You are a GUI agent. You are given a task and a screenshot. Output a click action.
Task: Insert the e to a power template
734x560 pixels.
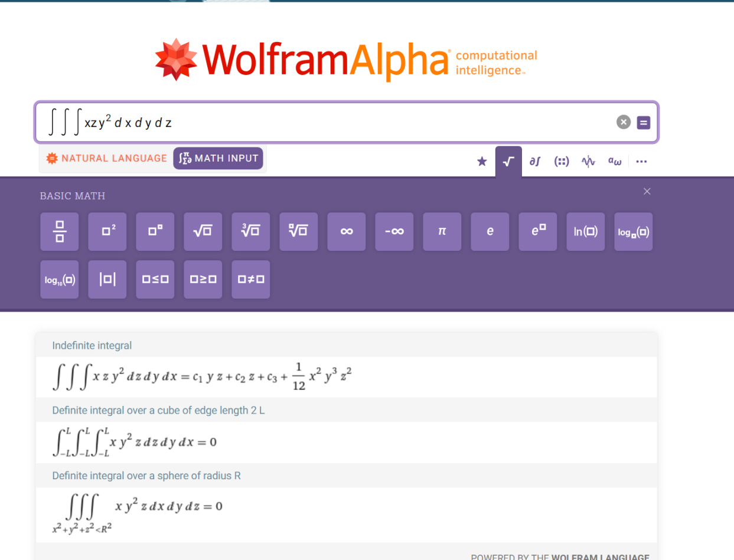click(x=538, y=232)
